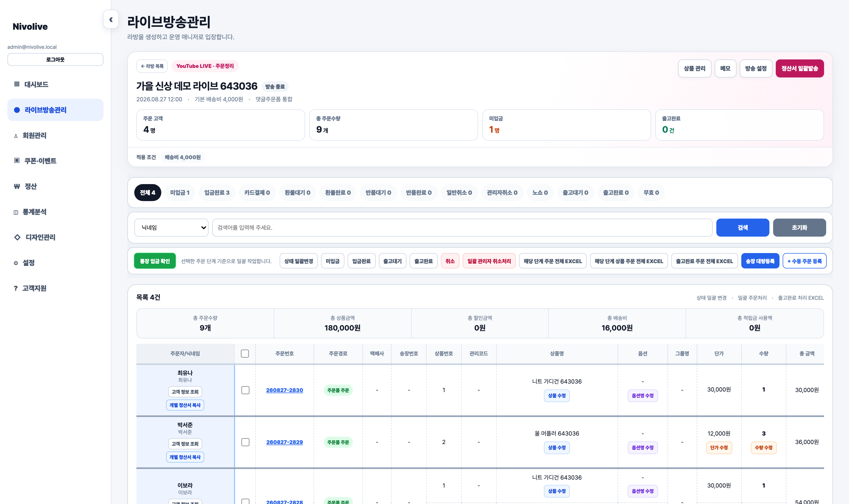This screenshot has height=504, width=849.
Task: Open 고객지원 in the sidebar
Action: pos(55,288)
